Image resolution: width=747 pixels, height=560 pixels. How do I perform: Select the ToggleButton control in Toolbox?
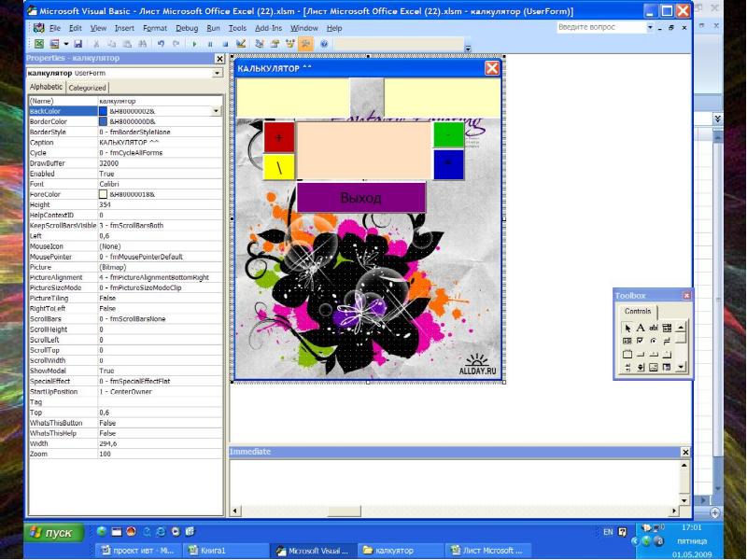click(667, 341)
